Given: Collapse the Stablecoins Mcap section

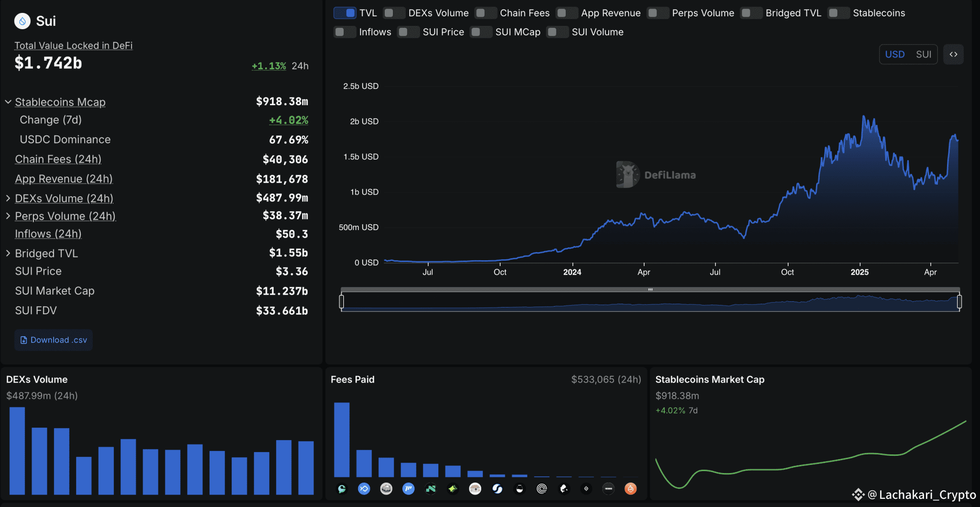Looking at the screenshot, I should [x=8, y=102].
